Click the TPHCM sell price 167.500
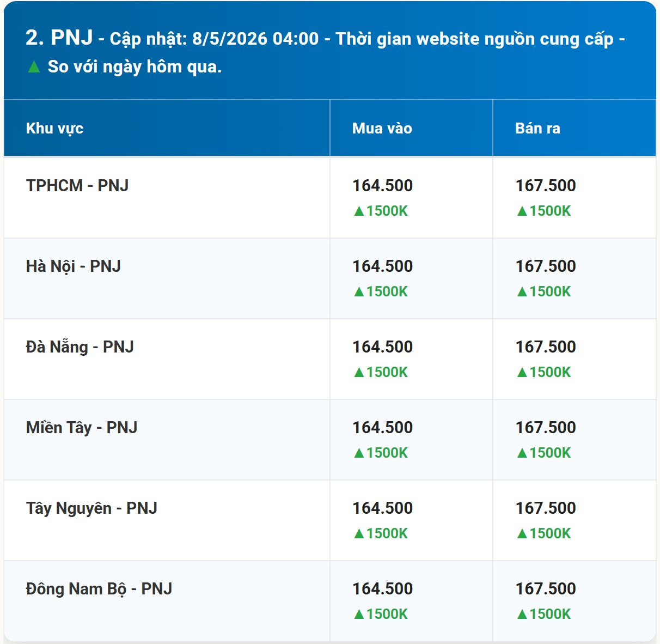660x644 pixels. [546, 185]
